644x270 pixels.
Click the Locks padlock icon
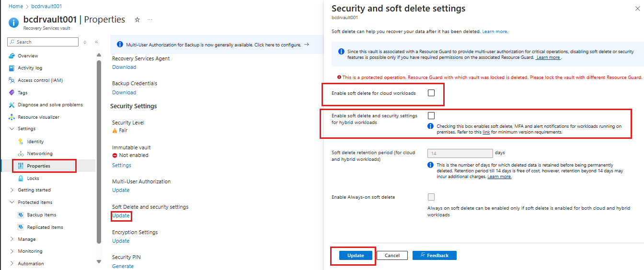pos(21,178)
